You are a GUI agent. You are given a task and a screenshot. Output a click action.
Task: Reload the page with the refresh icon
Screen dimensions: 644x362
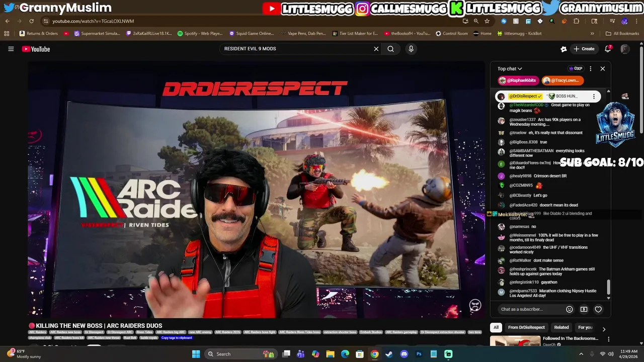point(31,21)
